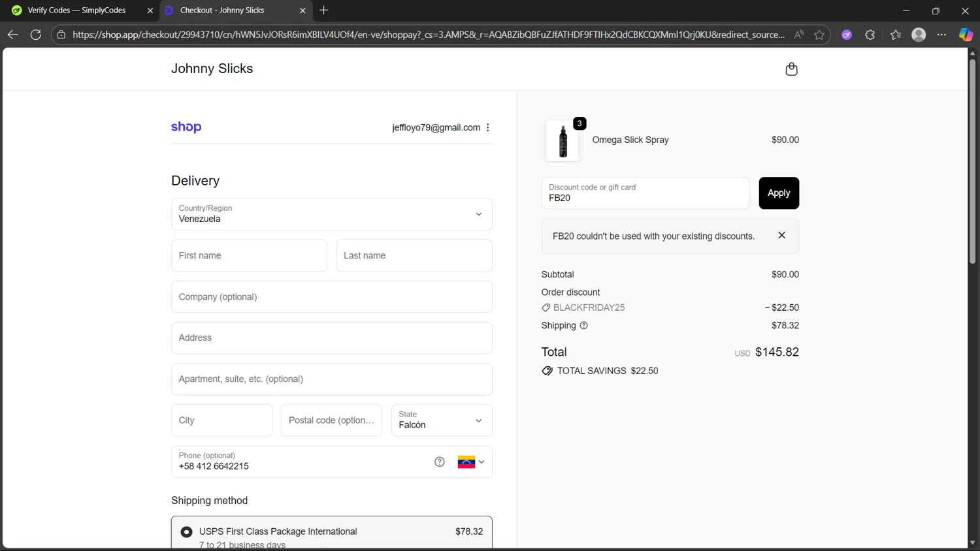This screenshot has width=980, height=551.
Task: Click the Delivery section heading
Action: [x=195, y=181]
